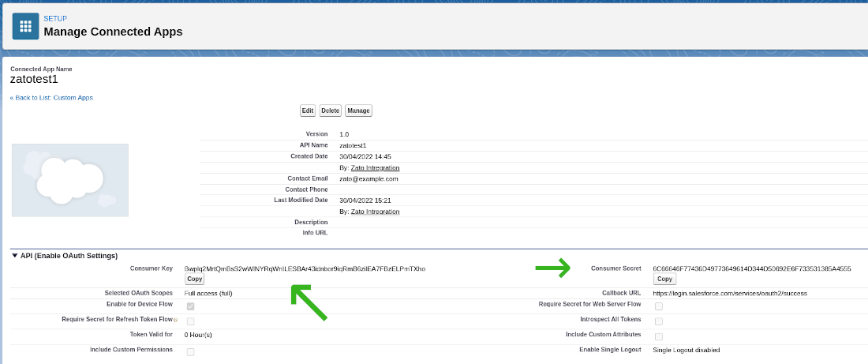Click the Callback URL value

(x=730, y=293)
